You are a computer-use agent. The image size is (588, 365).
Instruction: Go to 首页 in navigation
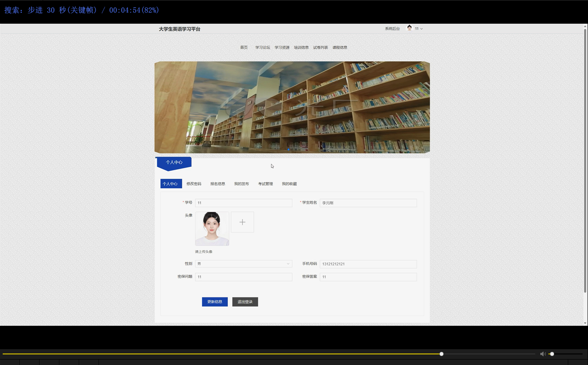coord(244,47)
